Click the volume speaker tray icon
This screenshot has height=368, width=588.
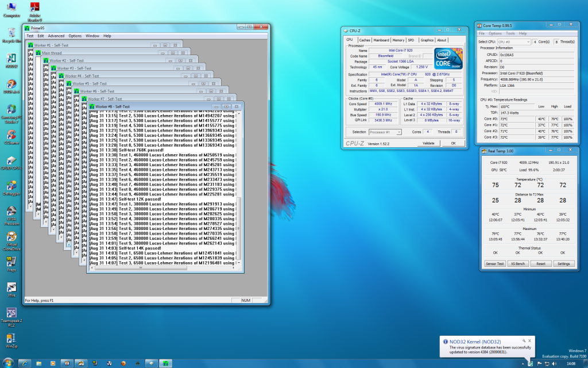(x=554, y=363)
